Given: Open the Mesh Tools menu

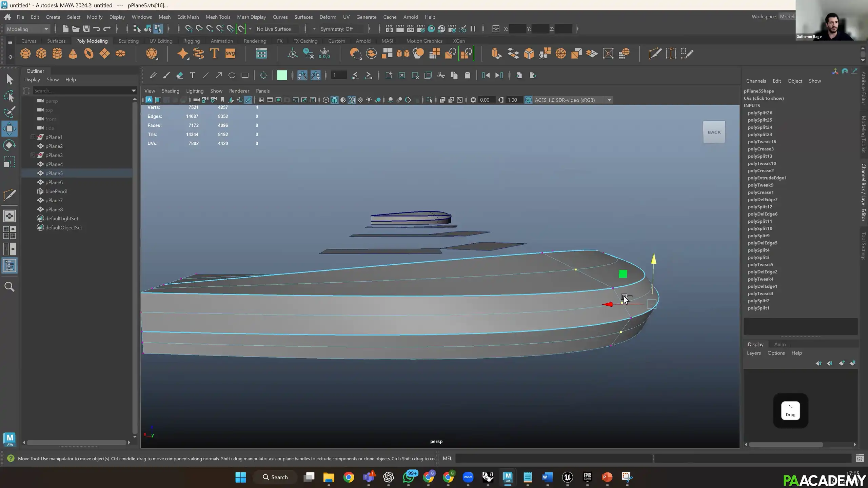Looking at the screenshot, I should tap(218, 17).
